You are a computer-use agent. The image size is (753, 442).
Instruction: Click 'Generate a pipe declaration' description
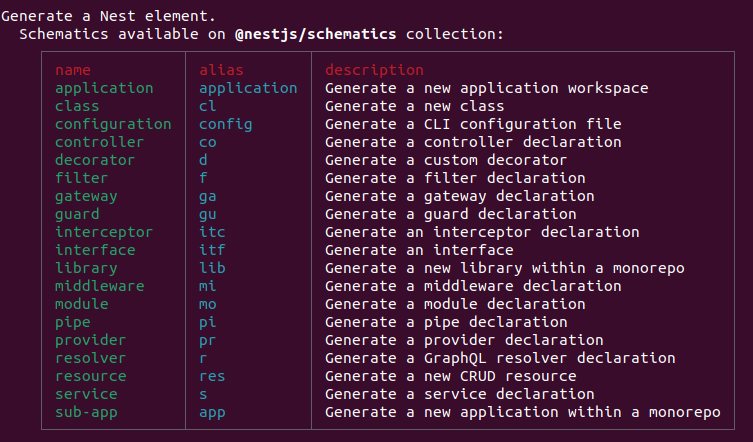click(446, 322)
